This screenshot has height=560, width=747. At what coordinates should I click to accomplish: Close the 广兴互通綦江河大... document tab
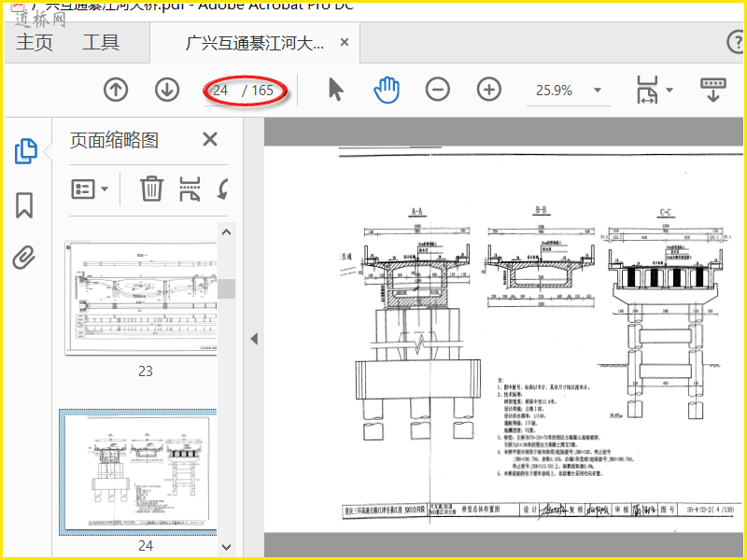pyautogui.click(x=345, y=42)
